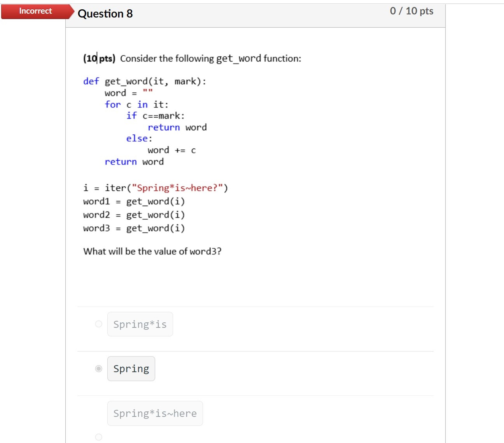This screenshot has width=504, height=443.
Task: Click the indented 'return word' inside the if
Action: tap(177, 128)
